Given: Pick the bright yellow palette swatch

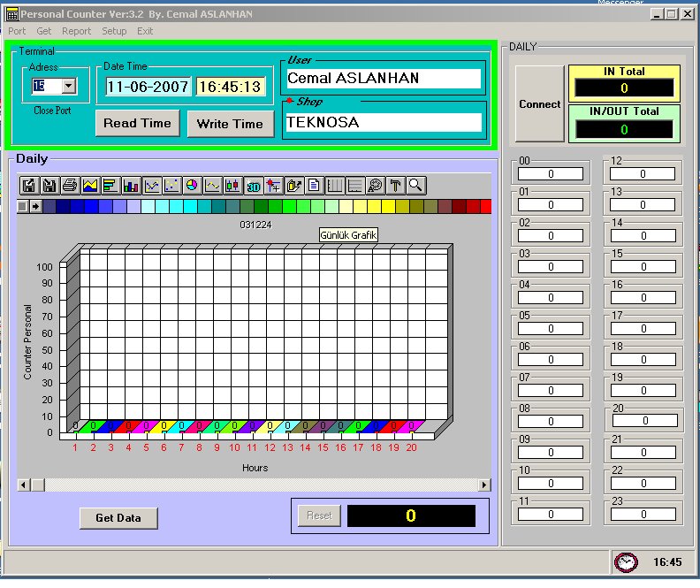Looking at the screenshot, I should point(388,206).
